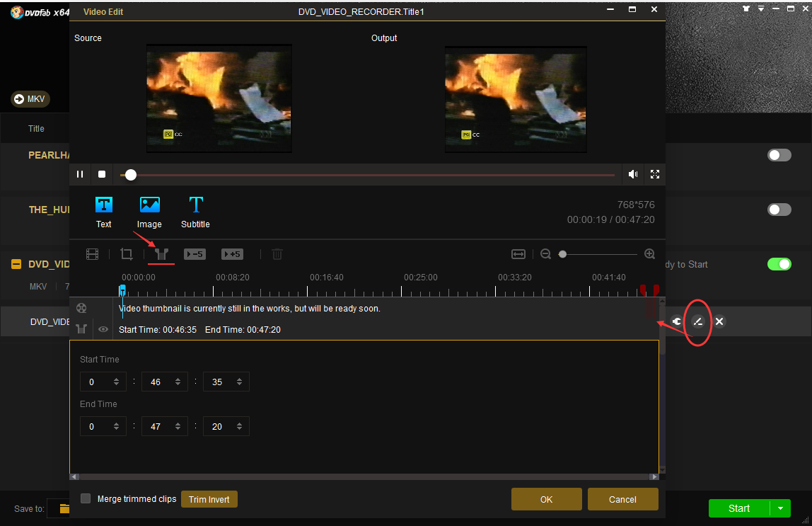
Task: Add a Text watermark
Action: point(103,212)
